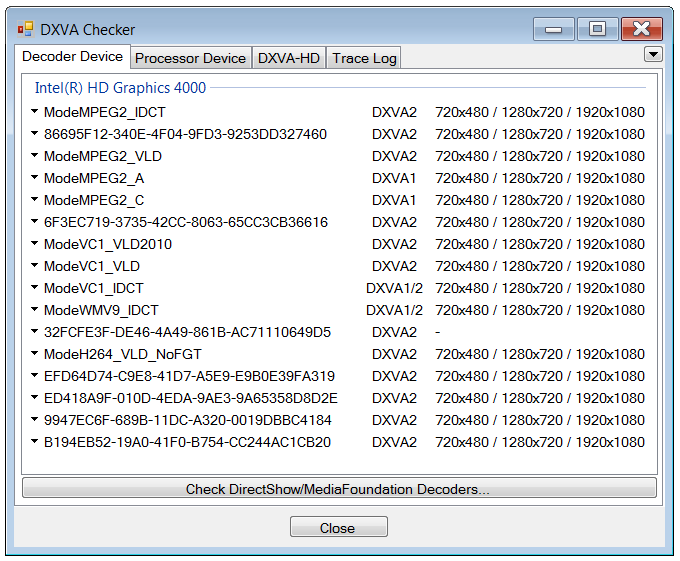Click the dash value in 32FCFE3F row
Viewport: 680px width, 561px height.
[x=438, y=333]
